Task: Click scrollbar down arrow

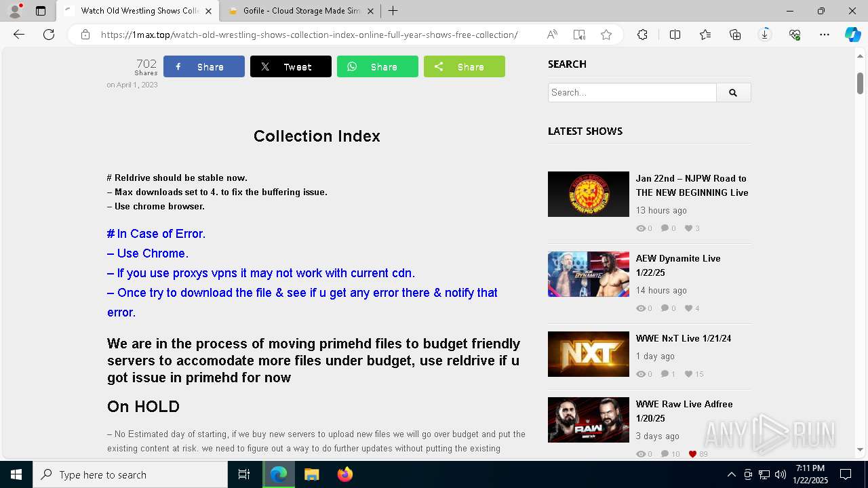Action: (x=860, y=449)
